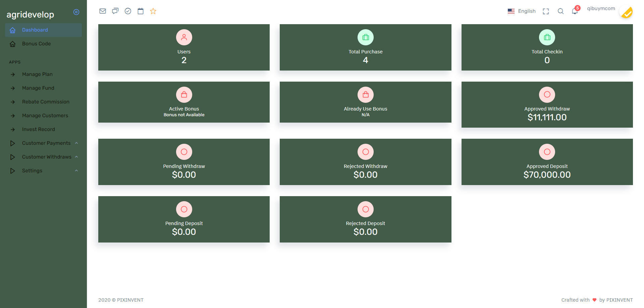Go to Bonus Code page

click(36, 44)
